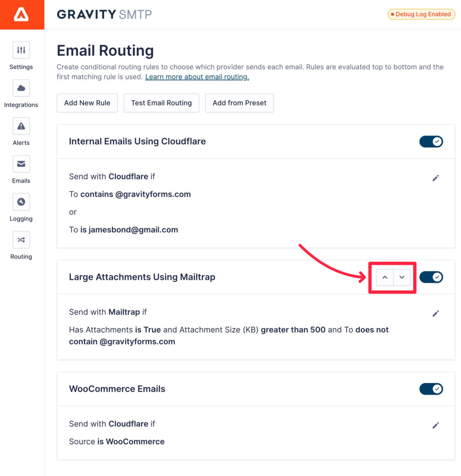Select the Settings menu label
This screenshot has width=461, height=476.
[x=21, y=67]
